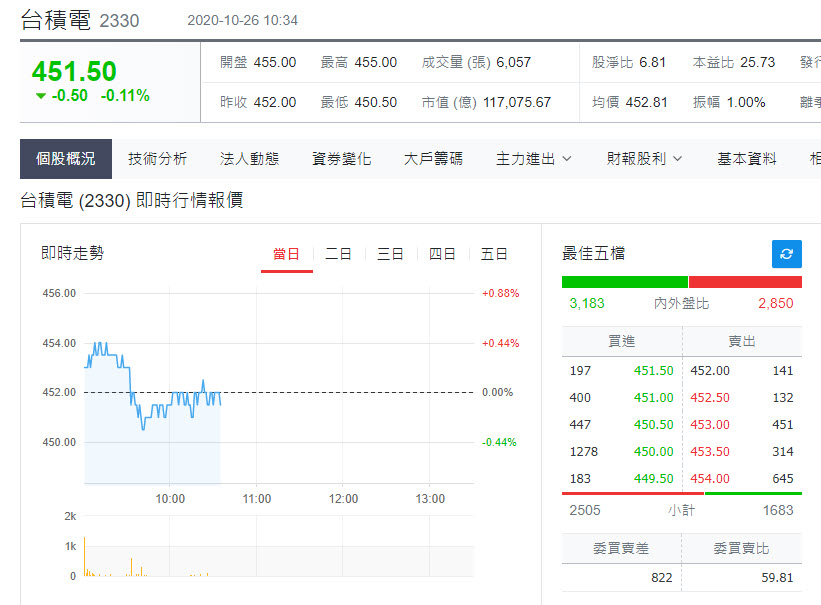Click bid price 450.00

click(653, 452)
